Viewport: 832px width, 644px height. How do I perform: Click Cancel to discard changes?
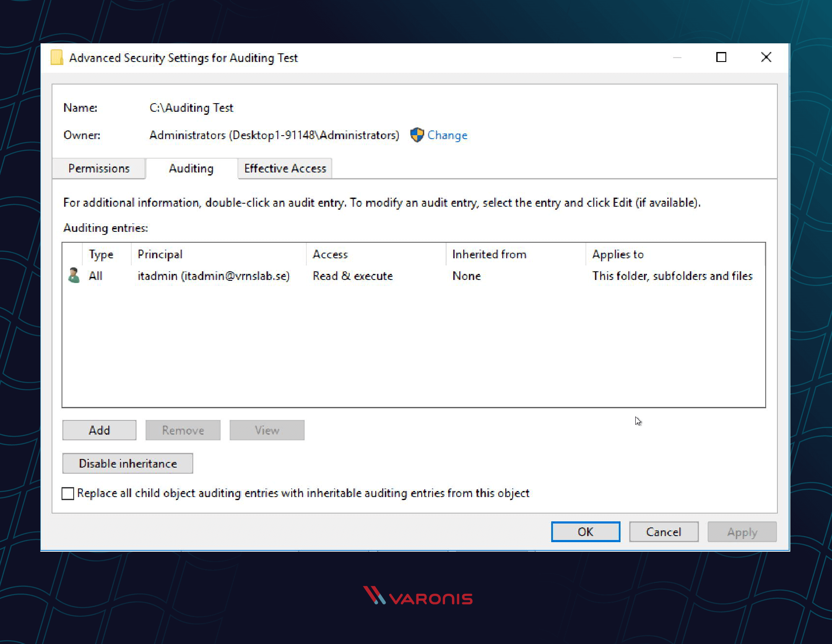664,531
